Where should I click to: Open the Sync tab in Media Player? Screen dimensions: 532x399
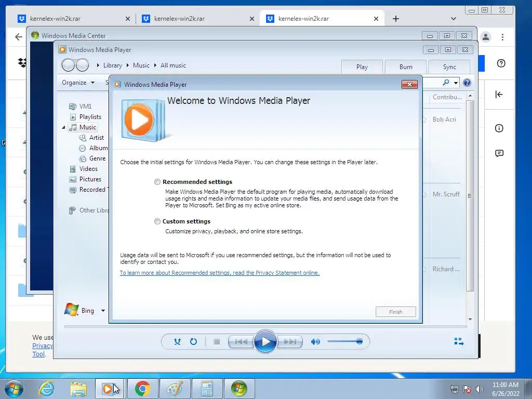(x=449, y=67)
